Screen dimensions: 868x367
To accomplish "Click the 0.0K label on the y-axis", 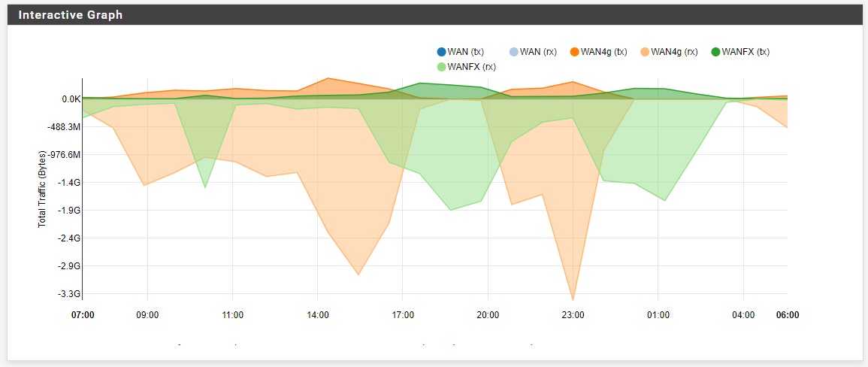I will pos(71,99).
